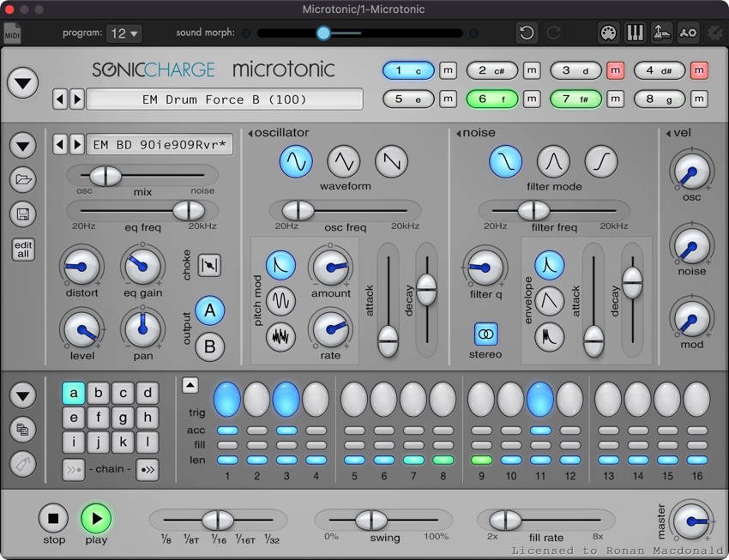Open the drum patch menu arrow
Image resolution: width=729 pixels, height=560 pixels.
click(23, 145)
